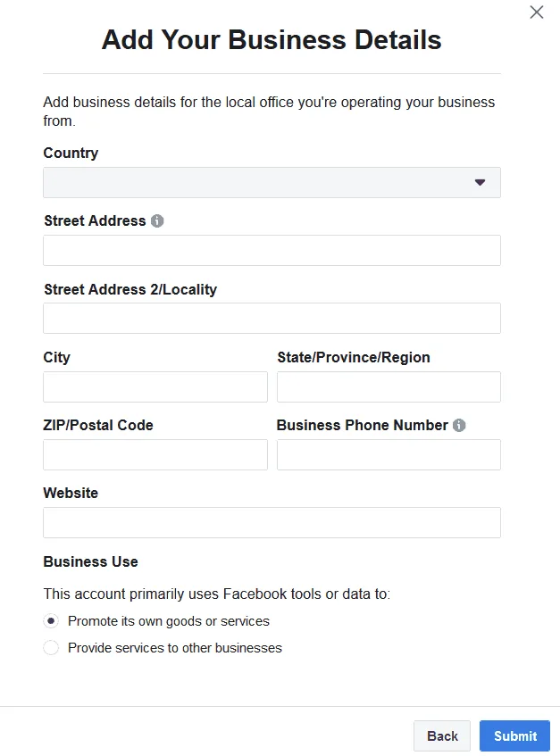Viewport: 560px width, 756px height.
Task: Click the info icon next to Street Address
Action: pos(157,220)
